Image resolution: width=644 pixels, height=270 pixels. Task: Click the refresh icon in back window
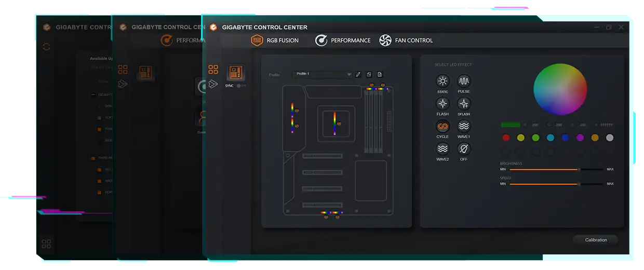click(47, 47)
